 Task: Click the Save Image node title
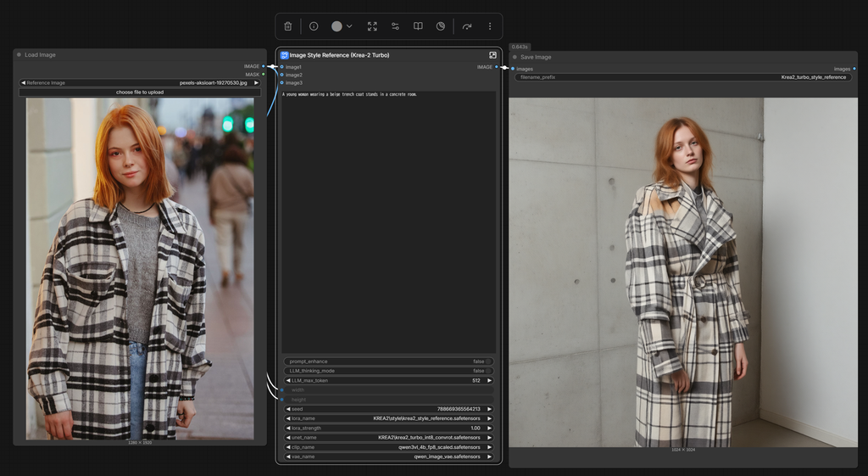(x=536, y=57)
